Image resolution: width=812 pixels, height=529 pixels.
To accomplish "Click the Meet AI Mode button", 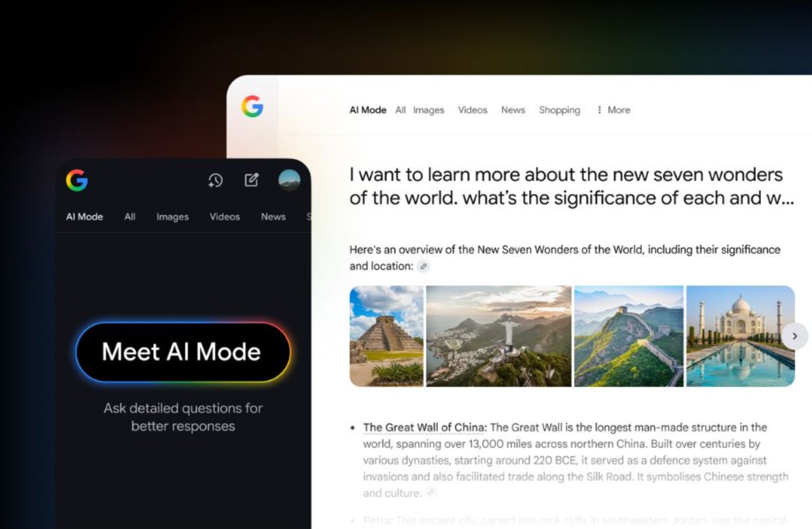I will click(x=183, y=352).
